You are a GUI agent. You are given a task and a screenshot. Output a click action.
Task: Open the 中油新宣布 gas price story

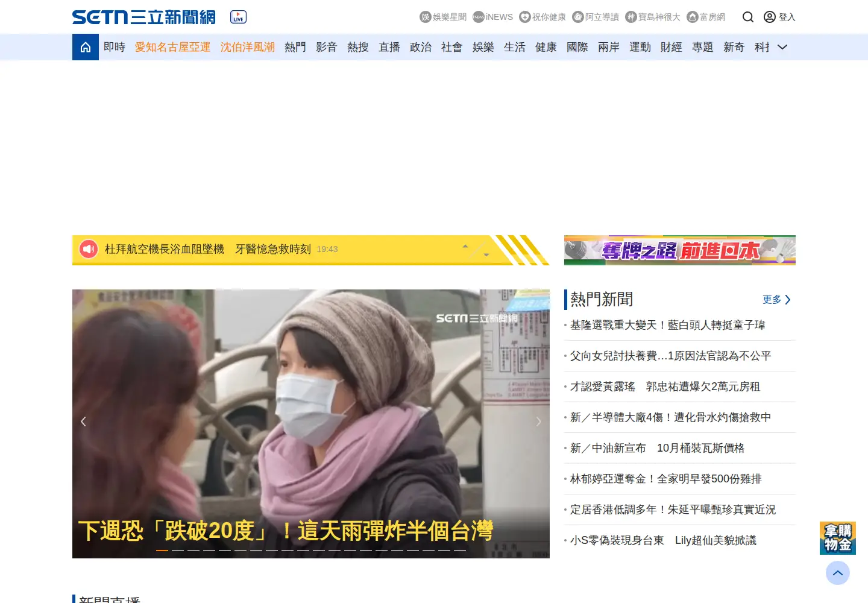point(658,448)
